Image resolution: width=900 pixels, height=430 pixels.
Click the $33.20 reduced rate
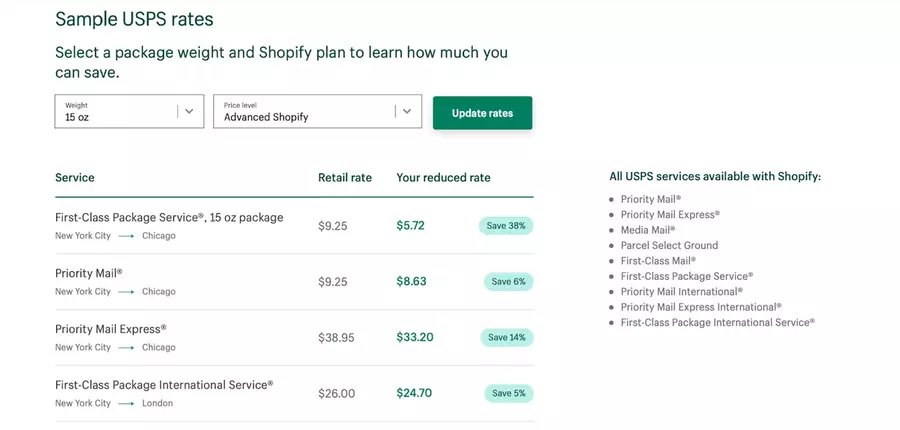coord(415,338)
